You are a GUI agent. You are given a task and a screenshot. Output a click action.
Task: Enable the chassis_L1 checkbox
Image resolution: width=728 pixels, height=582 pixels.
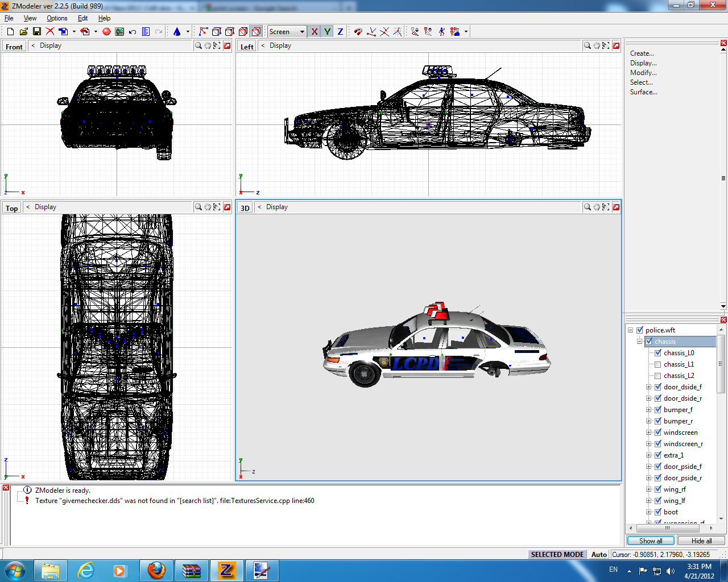pos(658,364)
